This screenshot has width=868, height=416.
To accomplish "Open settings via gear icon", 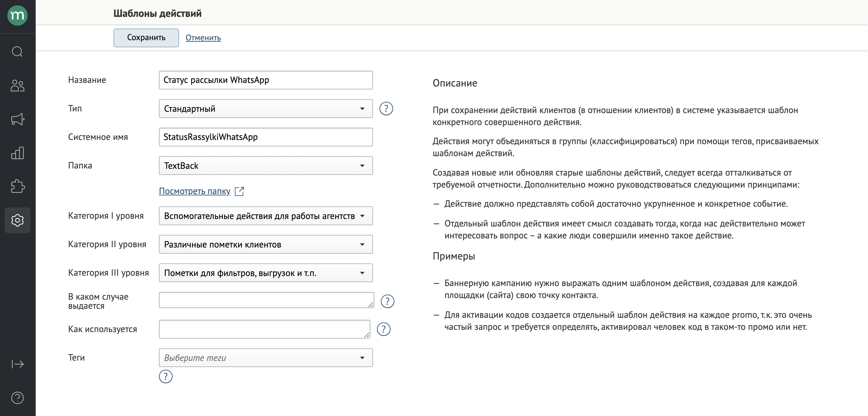I will click(18, 220).
